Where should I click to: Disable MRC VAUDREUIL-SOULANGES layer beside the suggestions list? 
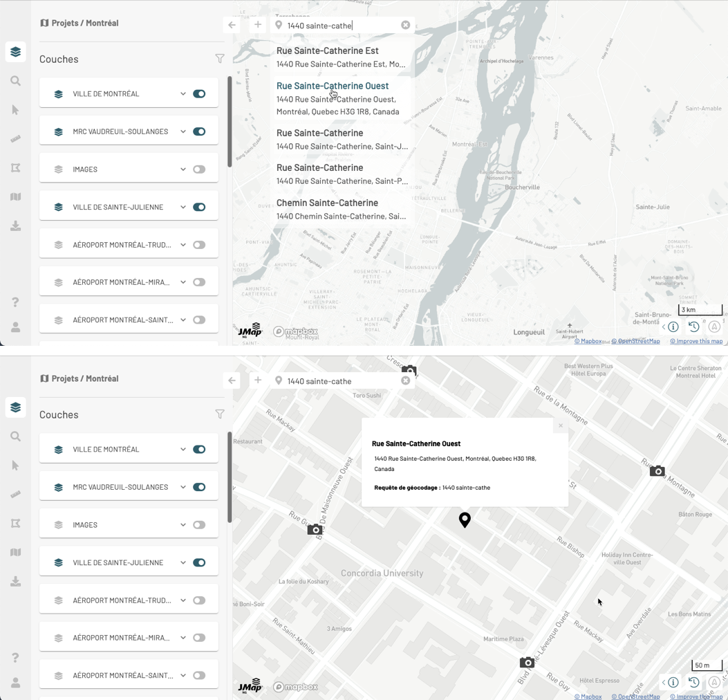199,131
